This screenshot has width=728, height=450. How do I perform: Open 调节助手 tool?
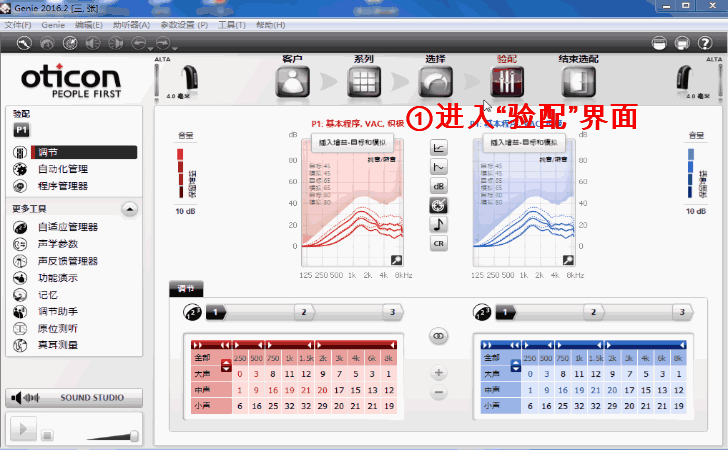point(58,312)
